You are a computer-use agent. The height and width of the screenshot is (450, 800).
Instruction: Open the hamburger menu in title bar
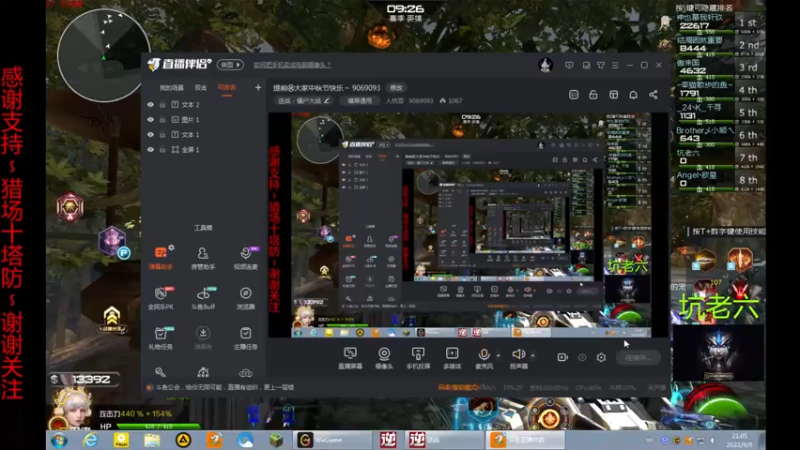(x=615, y=65)
